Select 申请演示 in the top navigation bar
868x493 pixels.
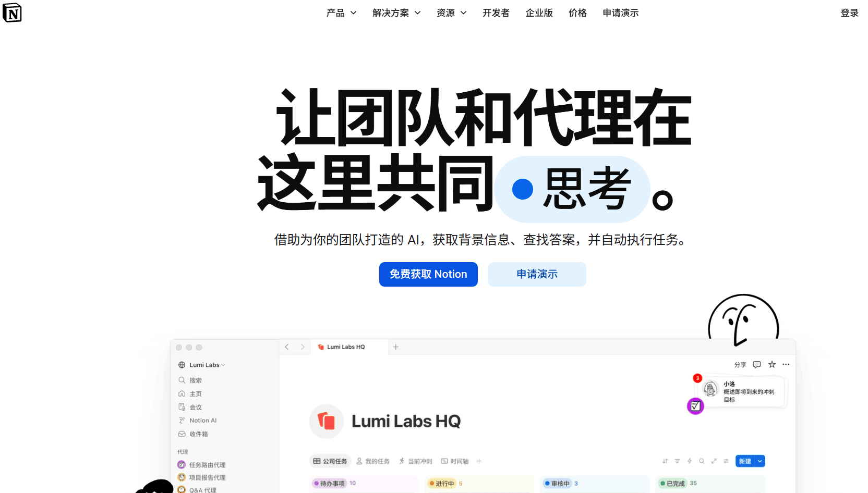621,13
